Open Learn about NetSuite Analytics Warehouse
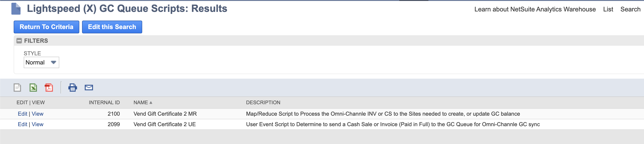 [535, 9]
